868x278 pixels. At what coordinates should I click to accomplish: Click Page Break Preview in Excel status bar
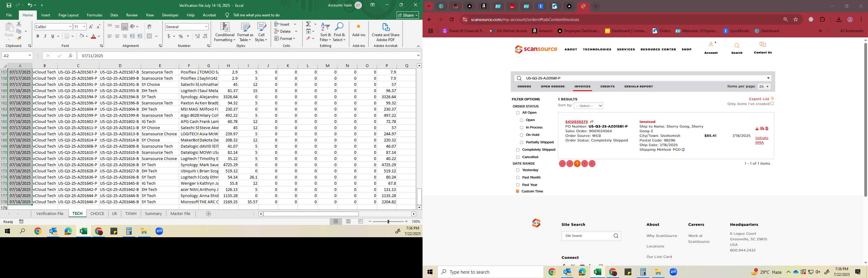(x=361, y=221)
